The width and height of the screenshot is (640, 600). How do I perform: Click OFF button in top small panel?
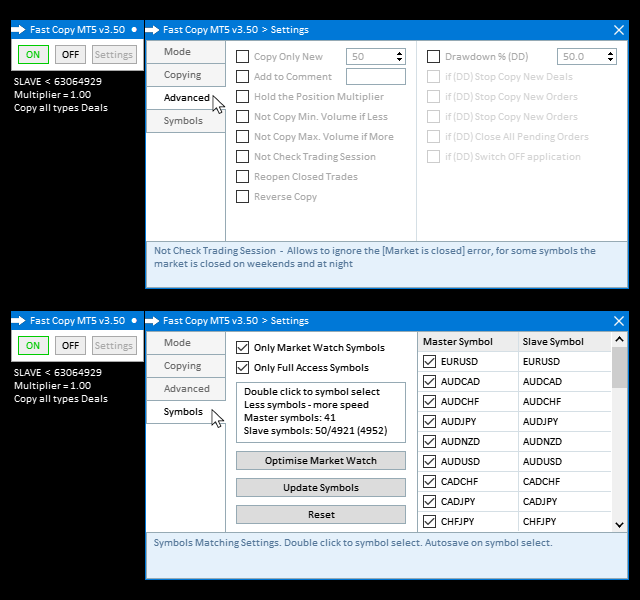click(x=71, y=55)
